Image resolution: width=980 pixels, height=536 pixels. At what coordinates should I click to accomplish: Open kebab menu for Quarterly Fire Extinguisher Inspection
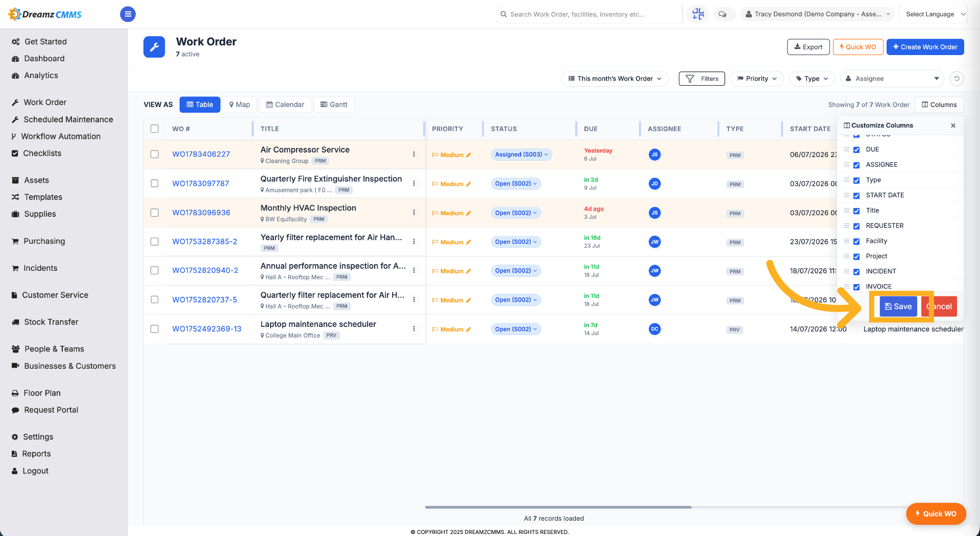click(414, 184)
